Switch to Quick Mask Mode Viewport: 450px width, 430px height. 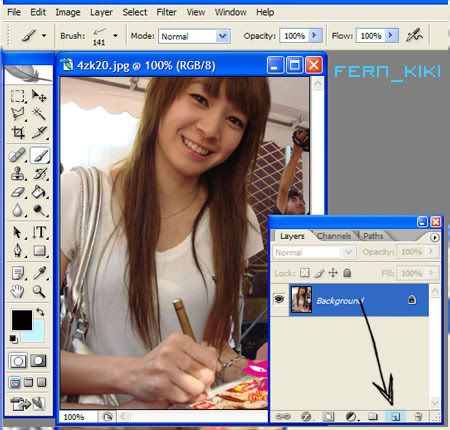click(38, 361)
